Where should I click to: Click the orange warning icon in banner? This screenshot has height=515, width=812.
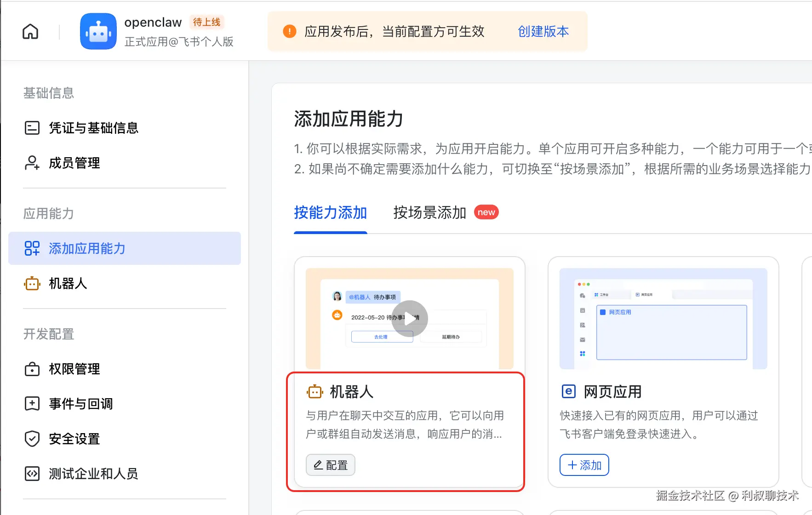point(289,31)
